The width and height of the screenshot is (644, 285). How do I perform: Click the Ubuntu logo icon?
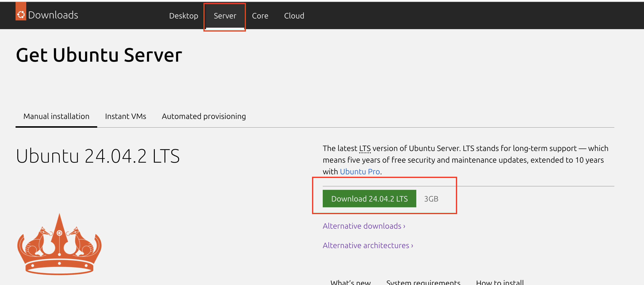point(21,15)
